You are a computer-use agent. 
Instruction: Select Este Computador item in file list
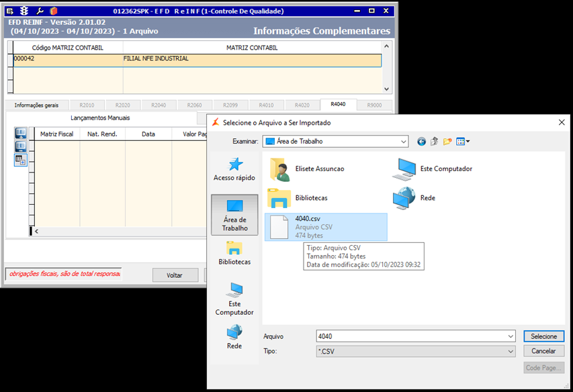[x=433, y=169]
